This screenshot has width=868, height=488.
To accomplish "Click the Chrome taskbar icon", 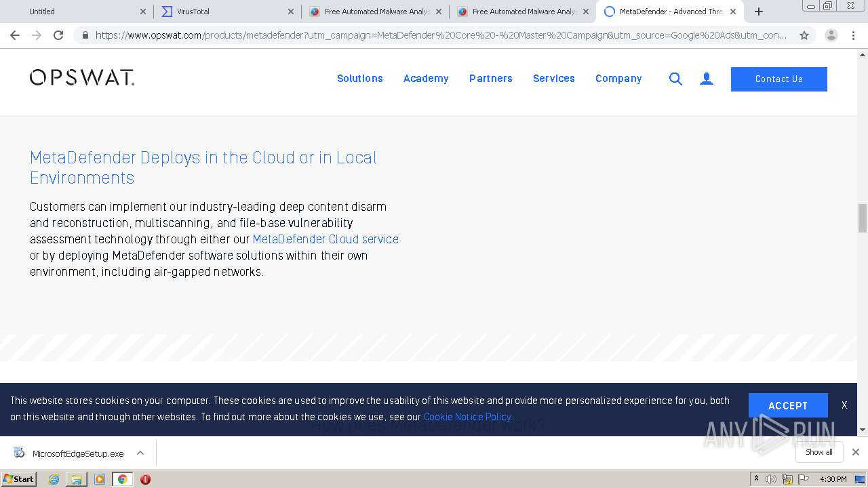I will click(x=122, y=479).
